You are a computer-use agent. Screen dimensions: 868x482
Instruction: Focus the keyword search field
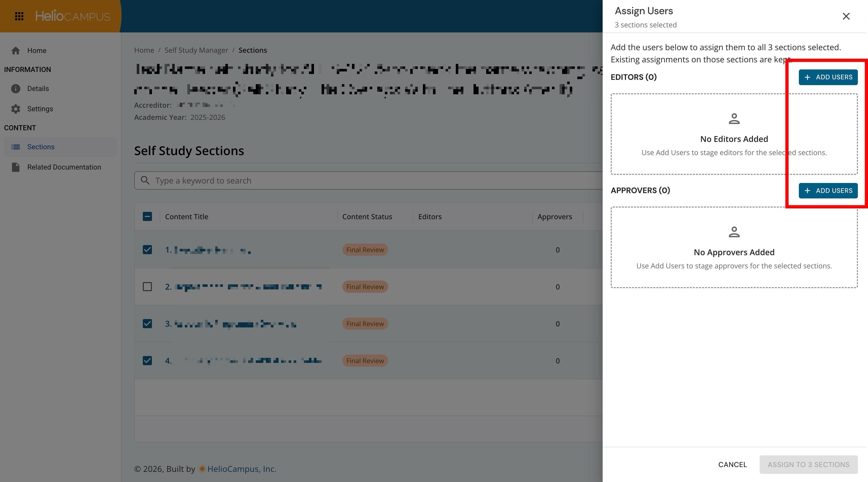pyautogui.click(x=368, y=180)
